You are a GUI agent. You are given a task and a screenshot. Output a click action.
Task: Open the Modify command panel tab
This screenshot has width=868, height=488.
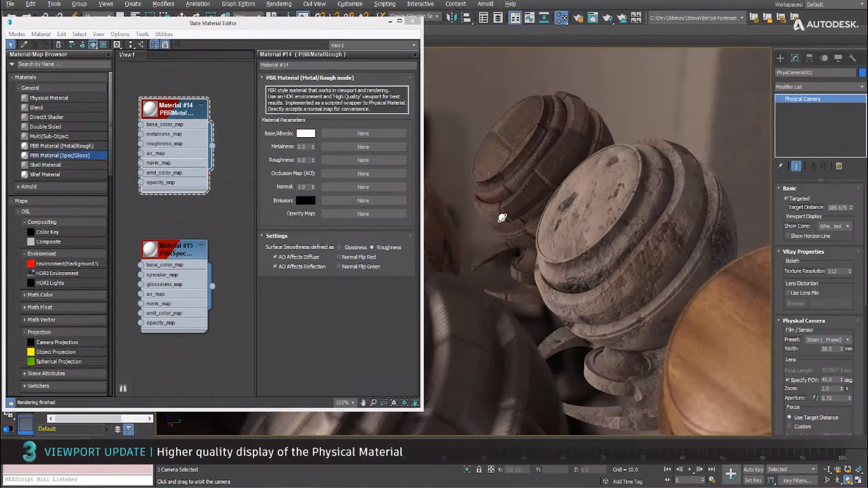tap(795, 58)
